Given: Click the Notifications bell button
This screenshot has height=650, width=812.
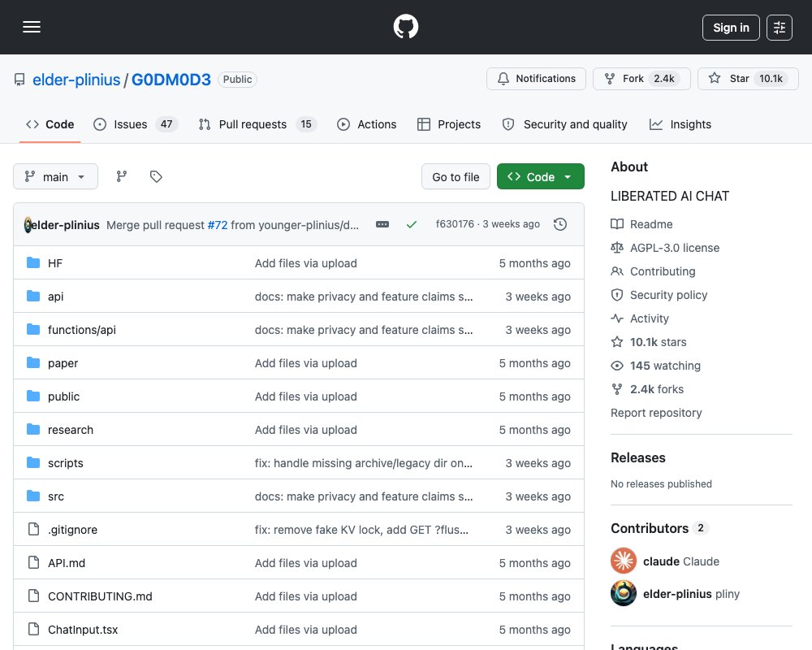Looking at the screenshot, I should [x=536, y=79].
